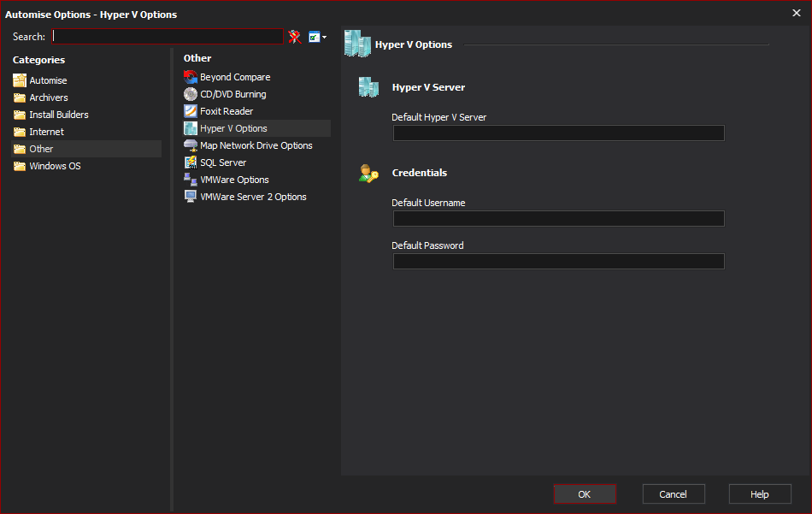The image size is (812, 514).
Task: Open Foxit Reader options
Action: point(227,111)
